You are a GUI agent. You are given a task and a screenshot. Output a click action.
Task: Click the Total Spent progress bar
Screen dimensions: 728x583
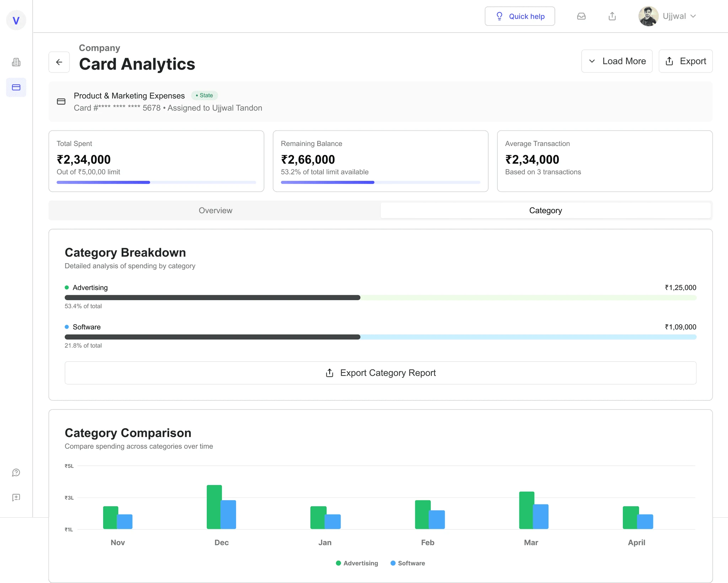pyautogui.click(x=156, y=182)
